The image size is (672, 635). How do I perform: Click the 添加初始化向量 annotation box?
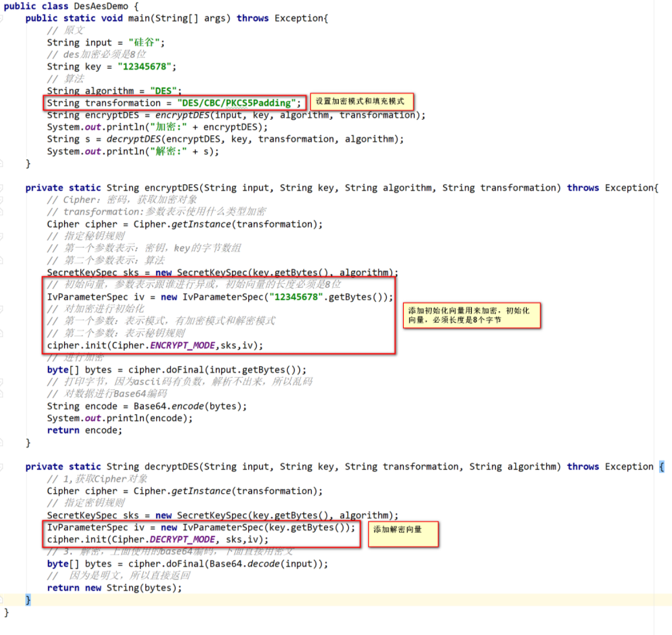(x=472, y=316)
